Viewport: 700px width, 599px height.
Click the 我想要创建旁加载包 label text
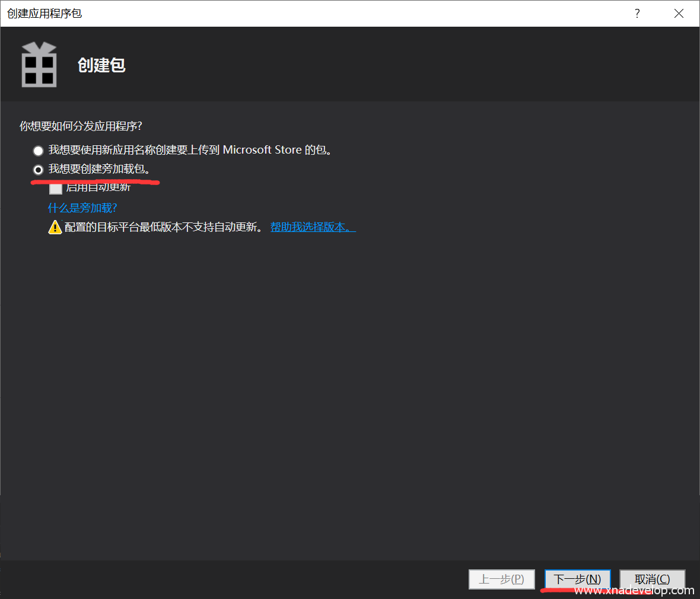coord(98,169)
